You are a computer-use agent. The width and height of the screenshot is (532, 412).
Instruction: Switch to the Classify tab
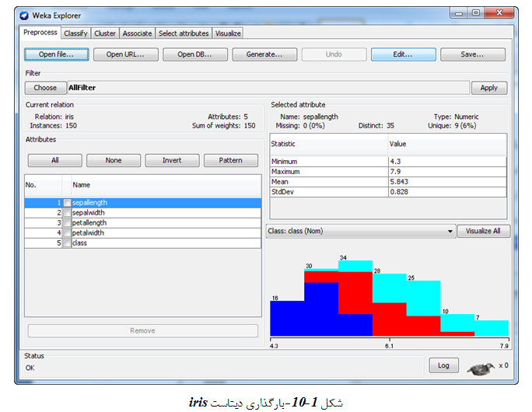pyautogui.click(x=75, y=33)
